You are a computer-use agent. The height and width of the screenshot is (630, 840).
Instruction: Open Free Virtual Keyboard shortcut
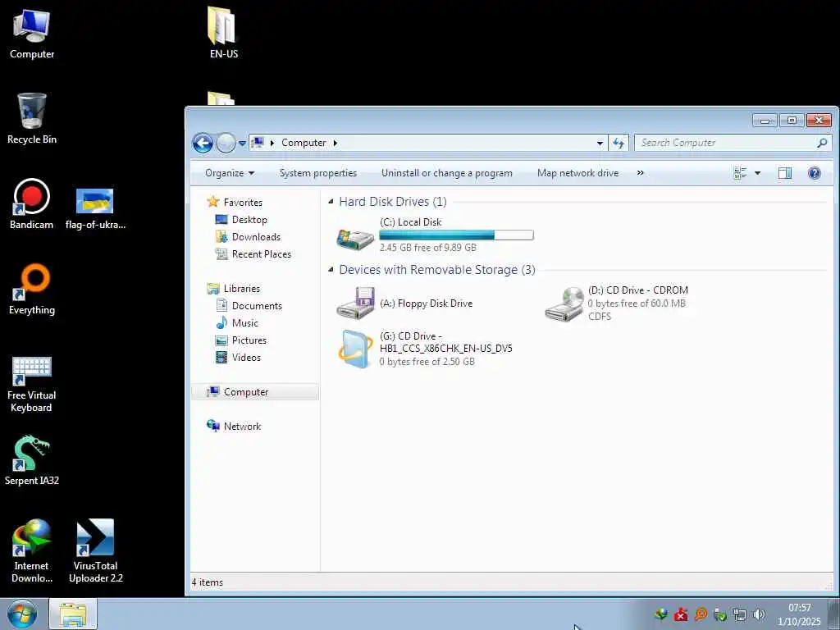click(32, 385)
